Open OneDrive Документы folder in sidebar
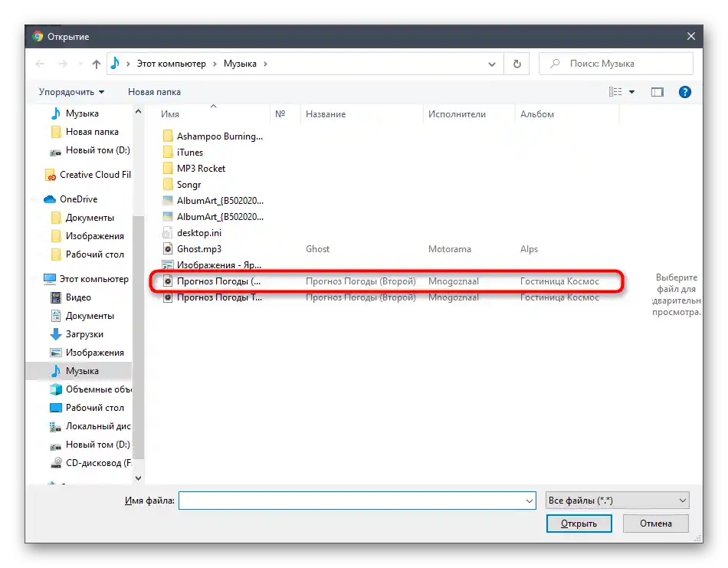The image size is (728, 568). [82, 218]
